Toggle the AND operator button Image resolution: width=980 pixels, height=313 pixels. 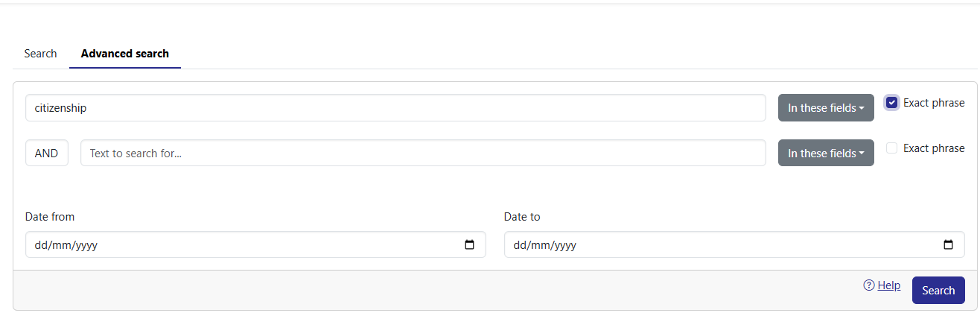(47, 153)
